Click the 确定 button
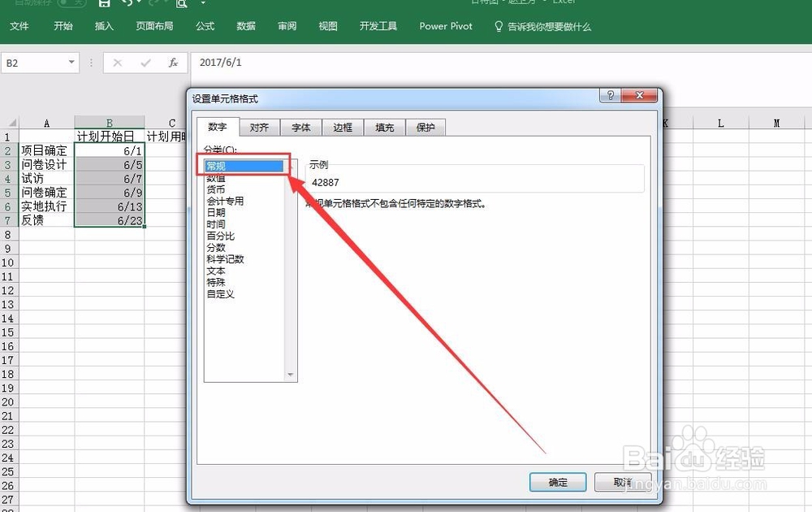Screen dimensions: 812x512 tap(558, 482)
